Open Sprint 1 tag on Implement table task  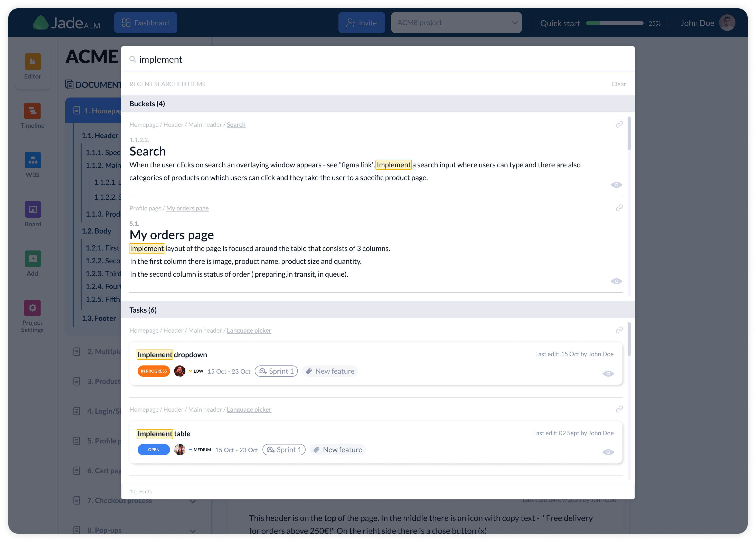(x=284, y=450)
